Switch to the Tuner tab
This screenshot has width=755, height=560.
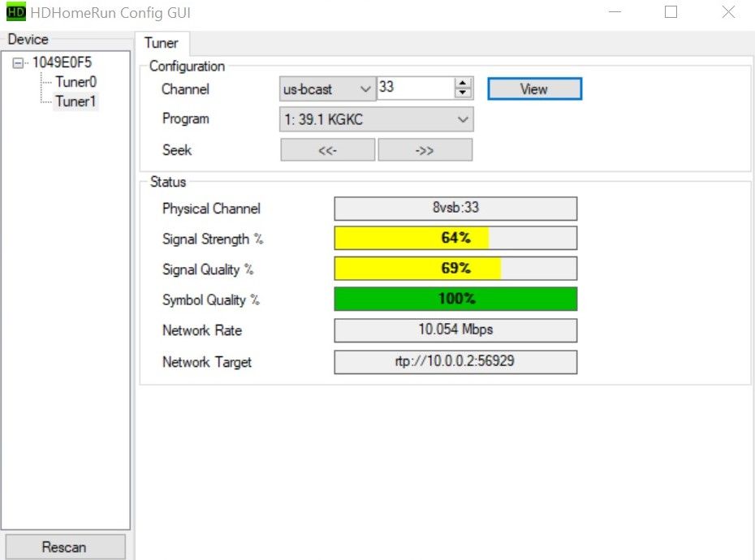[162, 43]
